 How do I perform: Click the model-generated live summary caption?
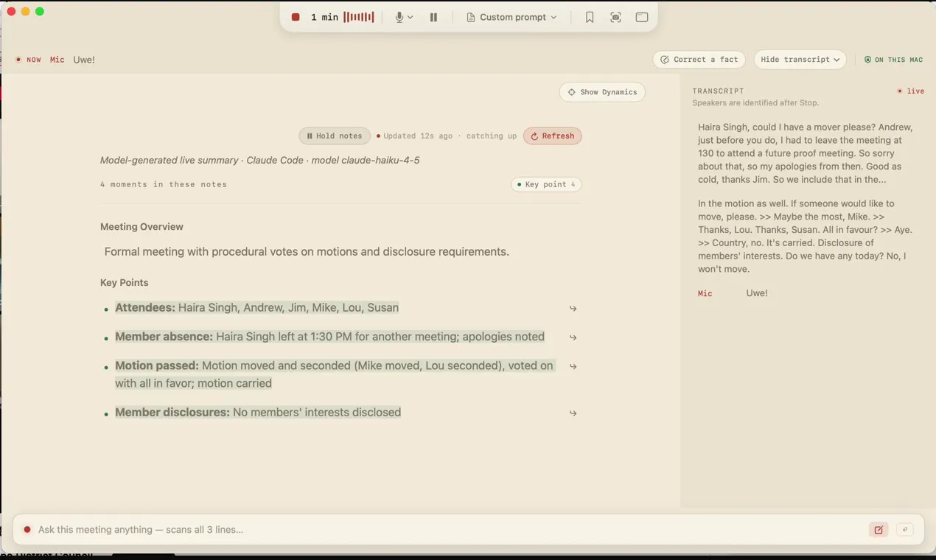[259, 160]
